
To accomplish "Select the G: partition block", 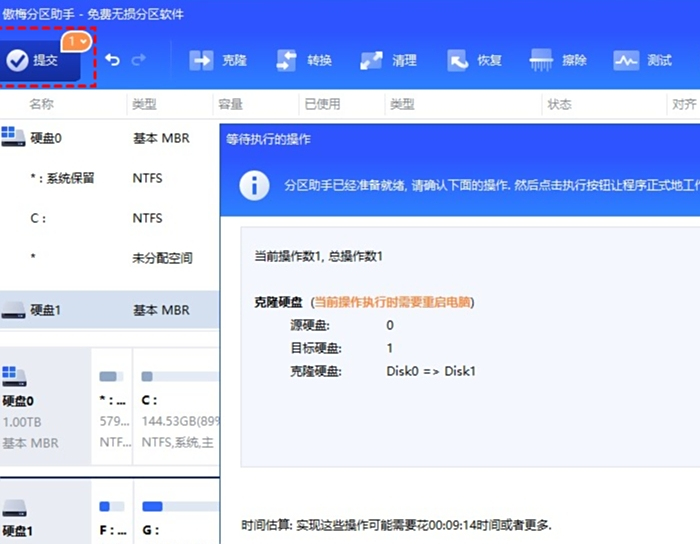I will point(176,512).
